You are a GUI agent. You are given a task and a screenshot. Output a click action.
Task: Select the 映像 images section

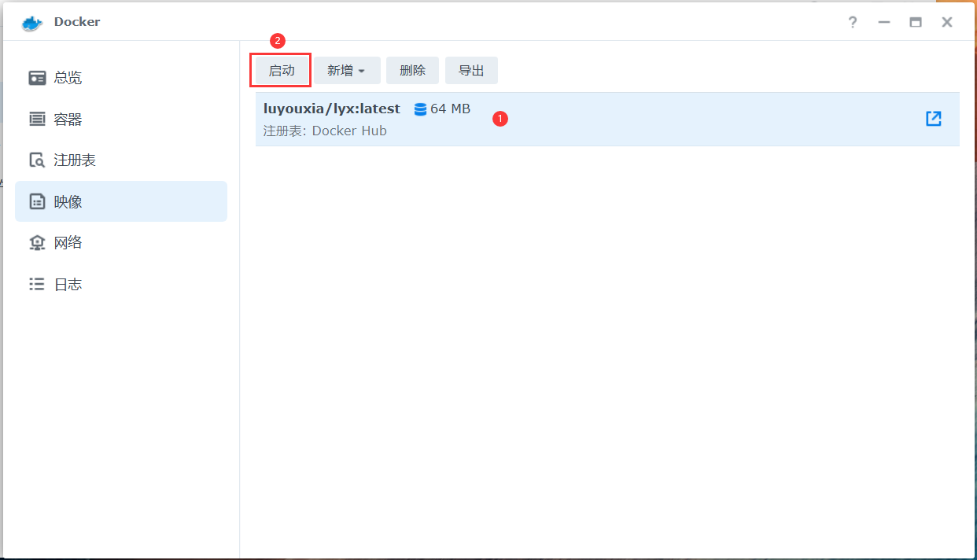click(x=121, y=201)
